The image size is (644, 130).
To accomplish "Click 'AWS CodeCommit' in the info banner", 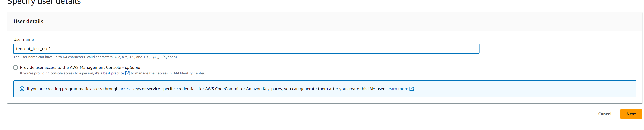I will [222, 89].
